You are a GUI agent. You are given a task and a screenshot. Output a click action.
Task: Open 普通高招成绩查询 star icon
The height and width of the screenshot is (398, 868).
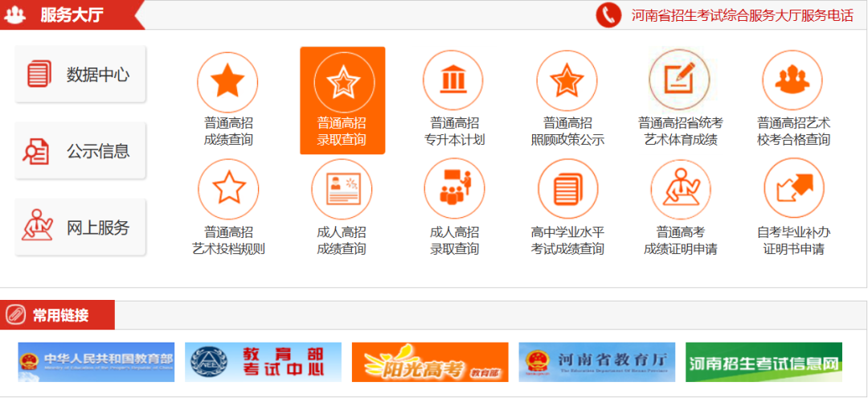[x=227, y=82]
